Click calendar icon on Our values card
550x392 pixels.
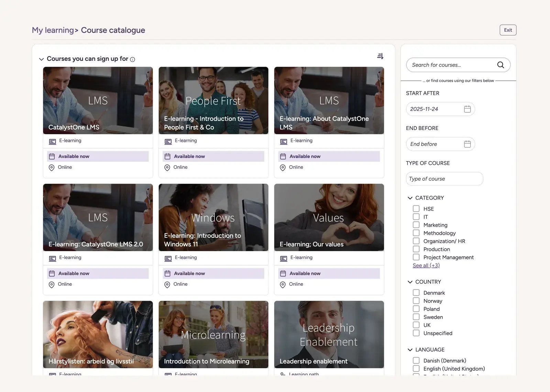click(283, 273)
